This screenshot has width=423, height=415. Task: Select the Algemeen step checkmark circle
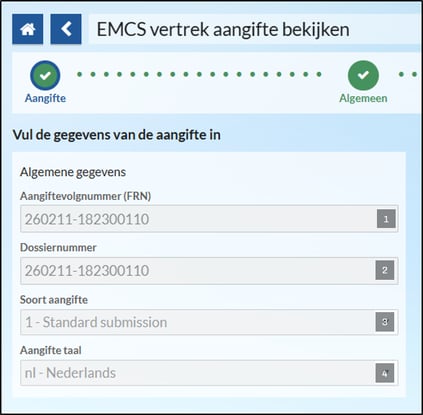pos(363,75)
